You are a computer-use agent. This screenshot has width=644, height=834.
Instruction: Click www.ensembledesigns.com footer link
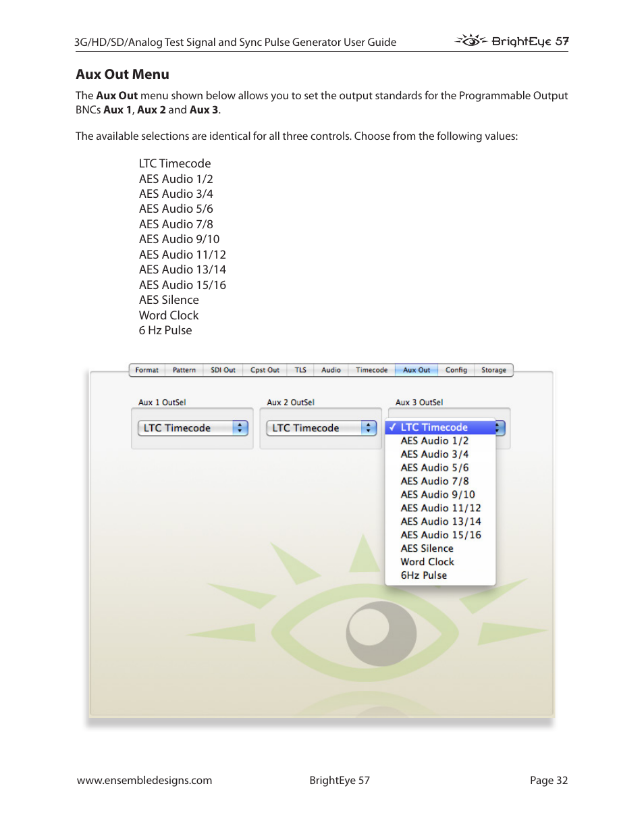(144, 781)
